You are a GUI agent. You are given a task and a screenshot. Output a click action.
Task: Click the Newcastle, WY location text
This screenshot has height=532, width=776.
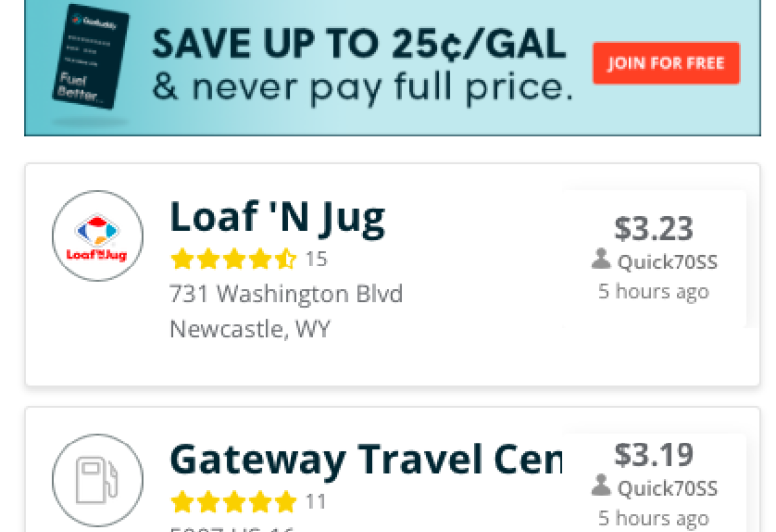tap(250, 329)
